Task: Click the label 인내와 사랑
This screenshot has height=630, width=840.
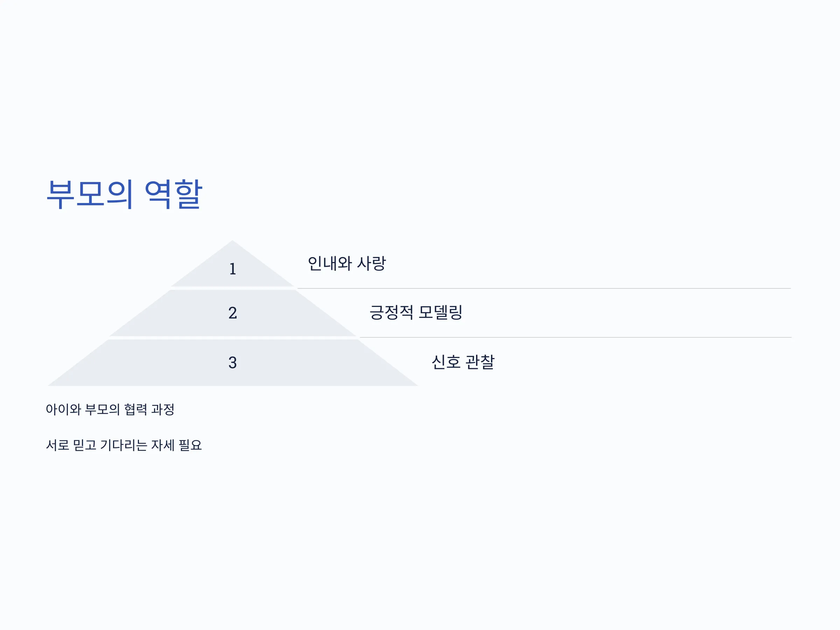Action: pyautogui.click(x=347, y=264)
